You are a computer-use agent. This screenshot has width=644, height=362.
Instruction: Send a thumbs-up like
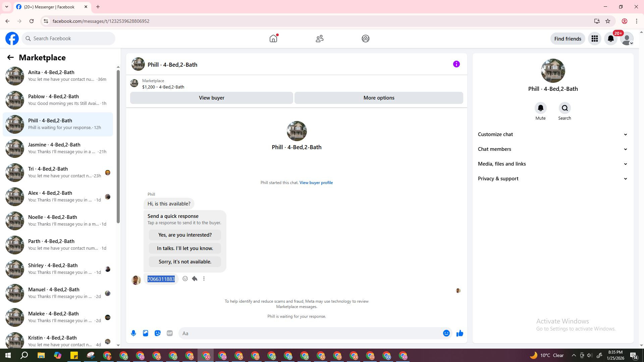tap(460, 333)
